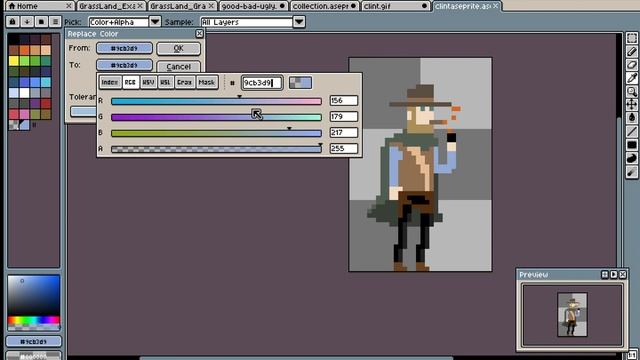Select the Line tool
The height and width of the screenshot is (360, 640).
click(x=632, y=131)
